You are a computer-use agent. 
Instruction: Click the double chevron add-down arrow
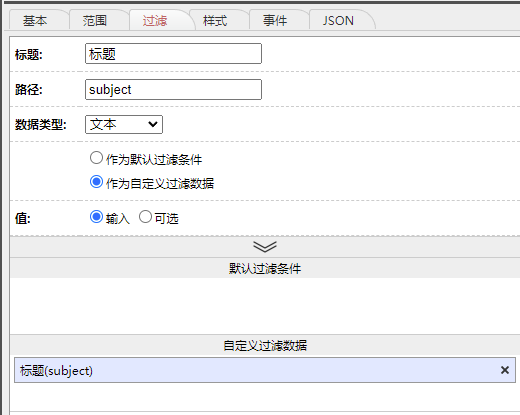point(265,247)
